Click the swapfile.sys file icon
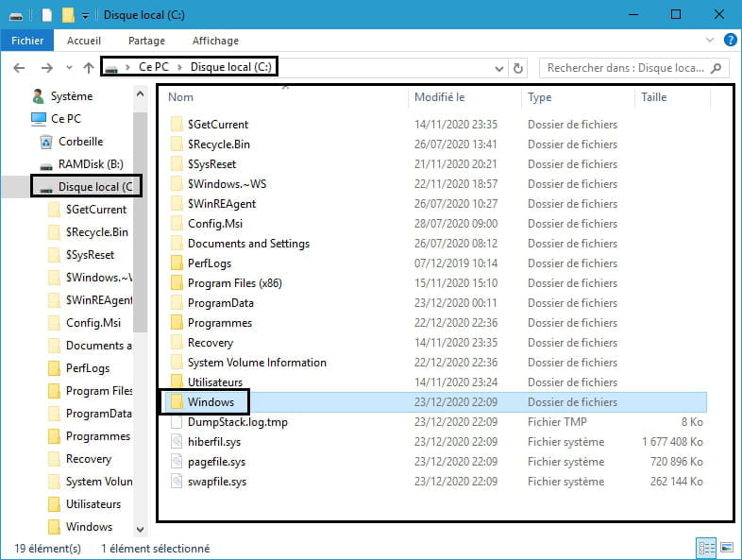The image size is (742, 560). coord(177,482)
